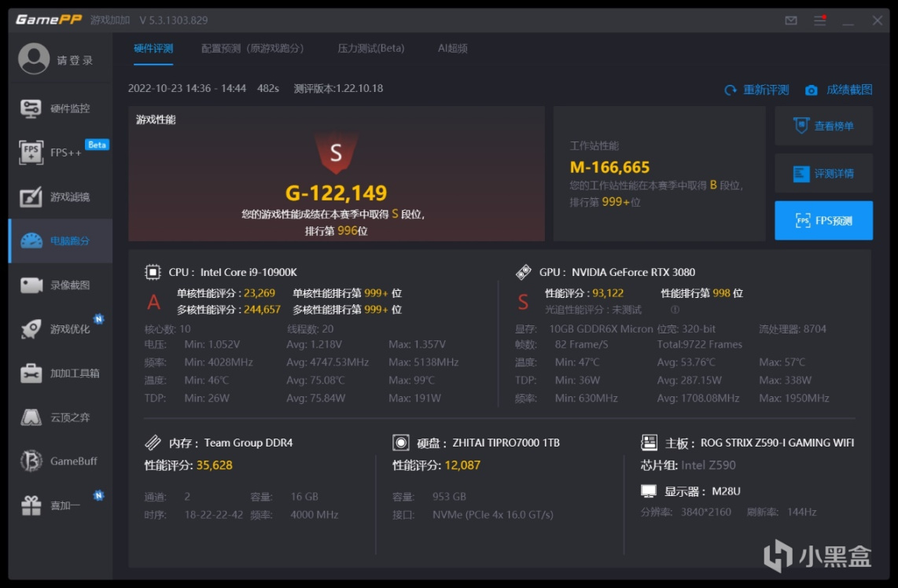Click the 内存 memory stick icon
The width and height of the screenshot is (898, 588).
pos(153,443)
